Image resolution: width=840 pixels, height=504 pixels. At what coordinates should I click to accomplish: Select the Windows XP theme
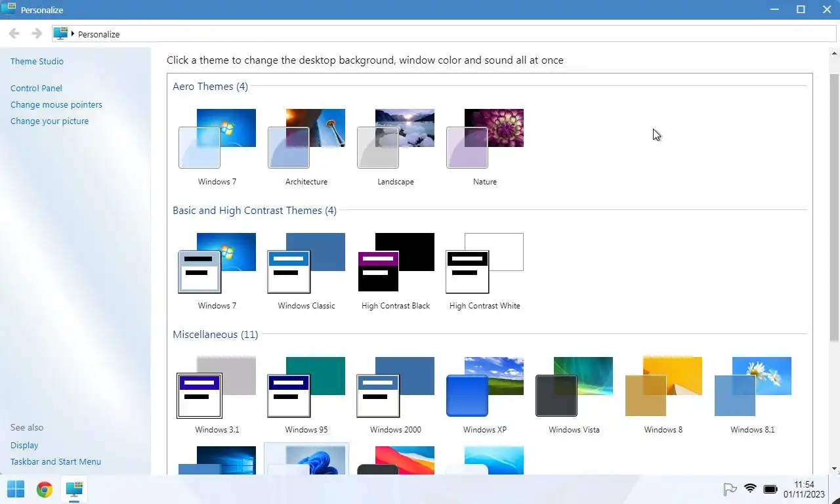[x=485, y=395]
